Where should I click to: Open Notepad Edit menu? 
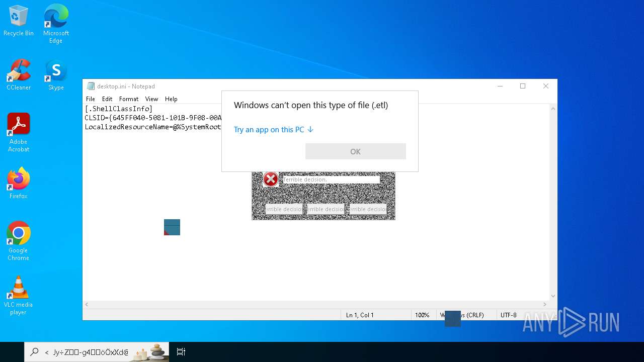(x=107, y=99)
